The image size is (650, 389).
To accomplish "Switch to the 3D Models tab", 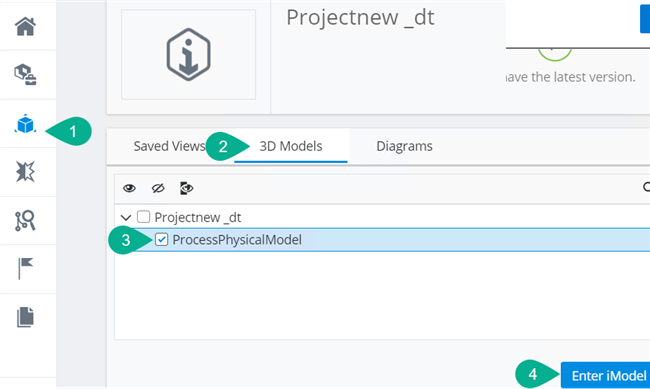I will point(291,146).
